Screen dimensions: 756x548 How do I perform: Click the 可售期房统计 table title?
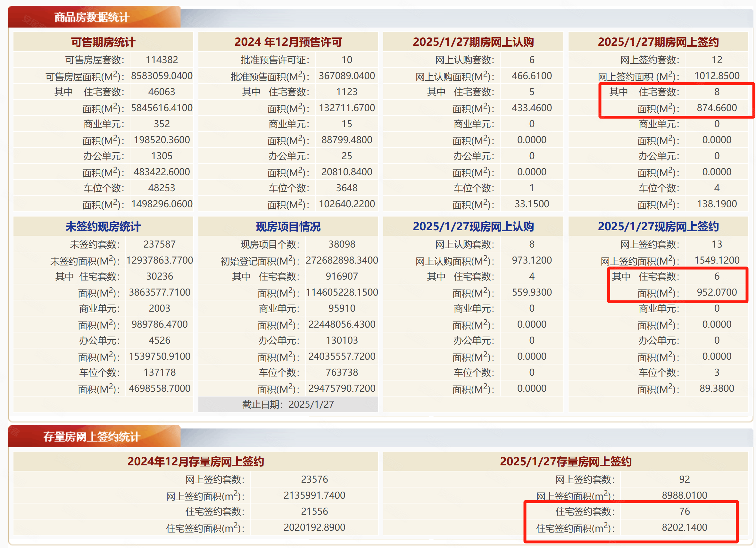tap(103, 42)
